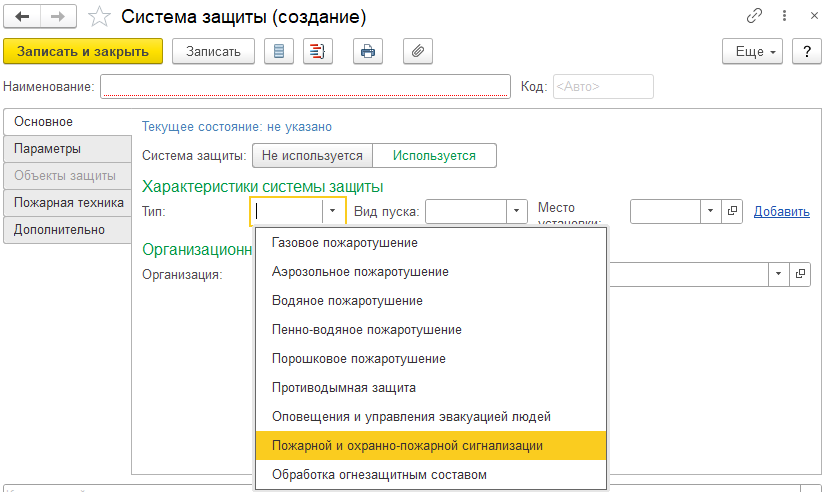Choose Аэрозольное пожаротушение from list
Viewport: 831px width, 492px height.
[x=431, y=272]
